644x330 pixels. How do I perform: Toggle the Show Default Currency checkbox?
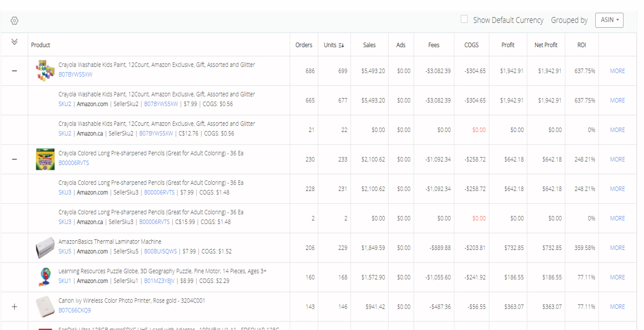(x=464, y=19)
